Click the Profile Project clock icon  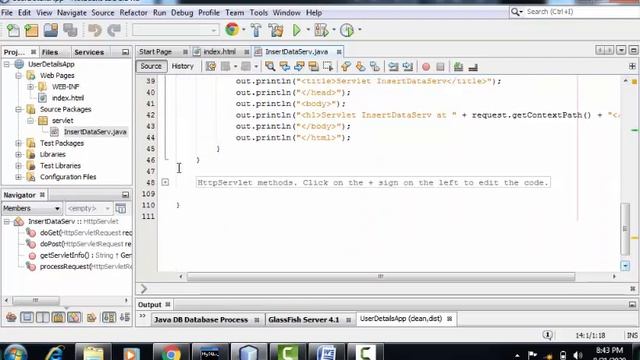point(347,30)
